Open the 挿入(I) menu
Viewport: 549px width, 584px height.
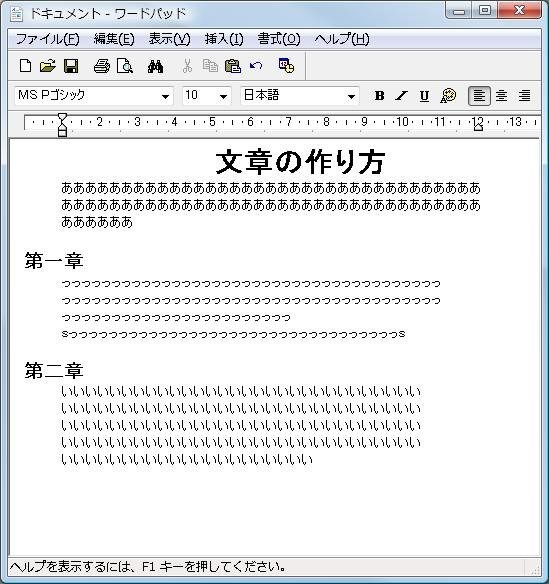[224, 39]
